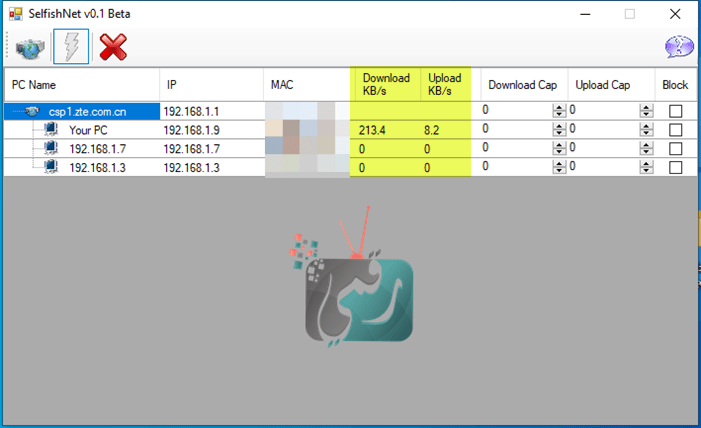Click the 8.2 upload speed value
Image resolution: width=701 pixels, height=428 pixels.
(x=431, y=130)
